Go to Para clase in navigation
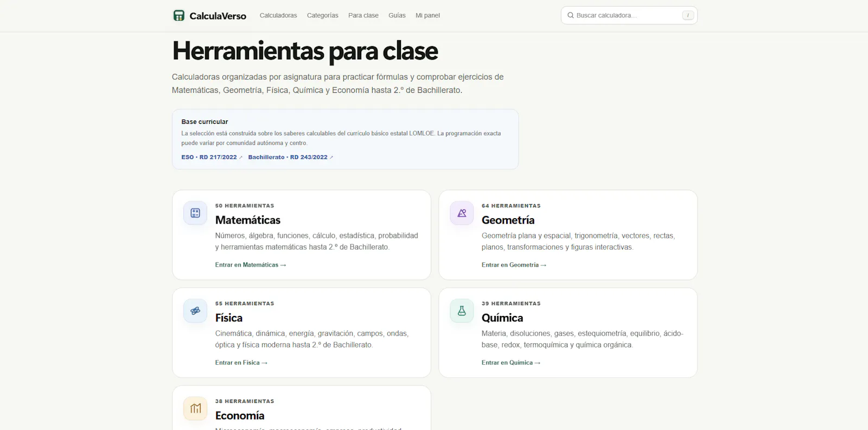868x430 pixels. point(363,15)
